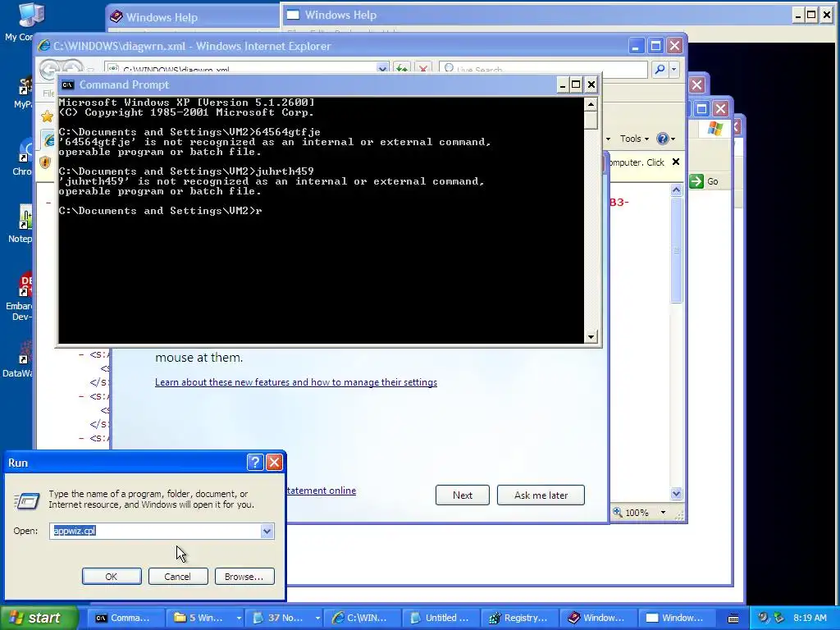Cancel the Run dialog

click(x=178, y=577)
